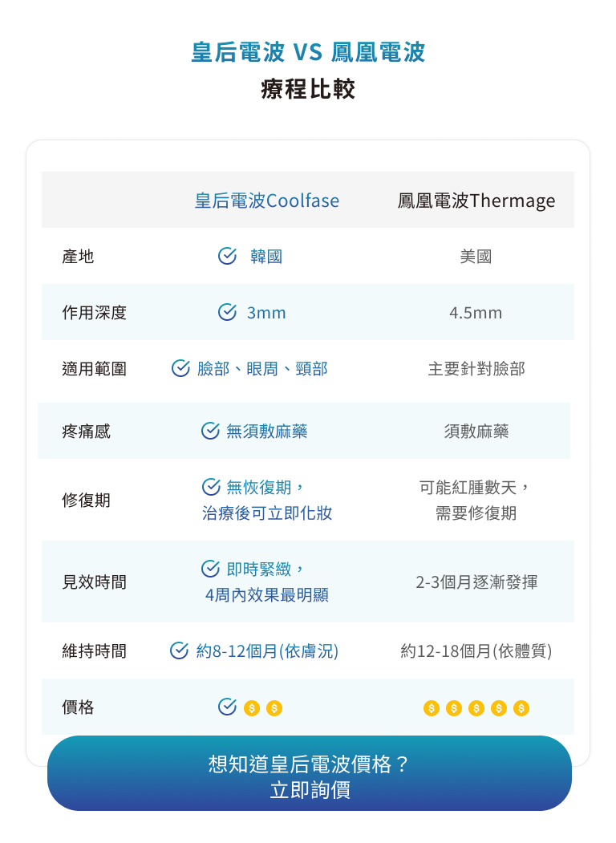Click the 想知道皇后電波價格 立即詢價 button
The width and height of the screenshot is (616, 843).
coord(309,775)
